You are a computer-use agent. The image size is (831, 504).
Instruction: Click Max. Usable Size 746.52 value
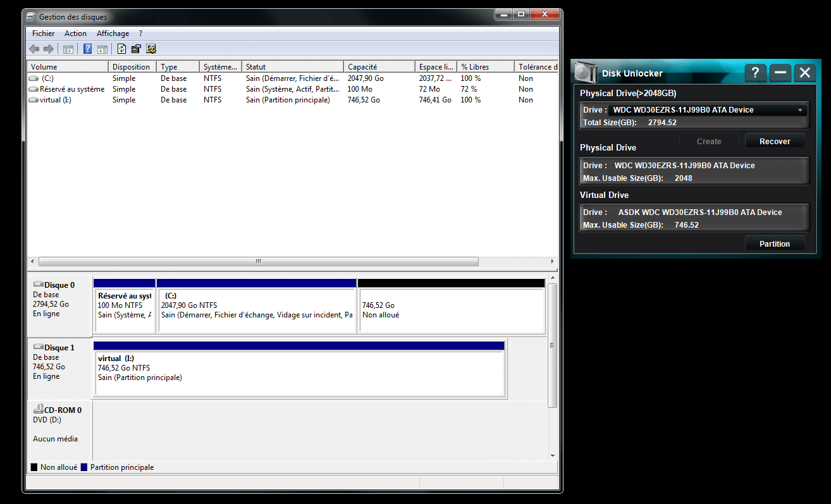tap(686, 225)
